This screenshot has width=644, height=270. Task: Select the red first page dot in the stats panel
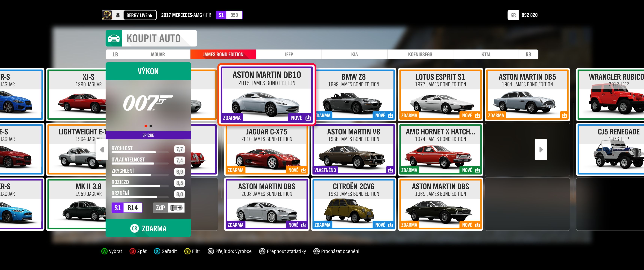[145, 126]
